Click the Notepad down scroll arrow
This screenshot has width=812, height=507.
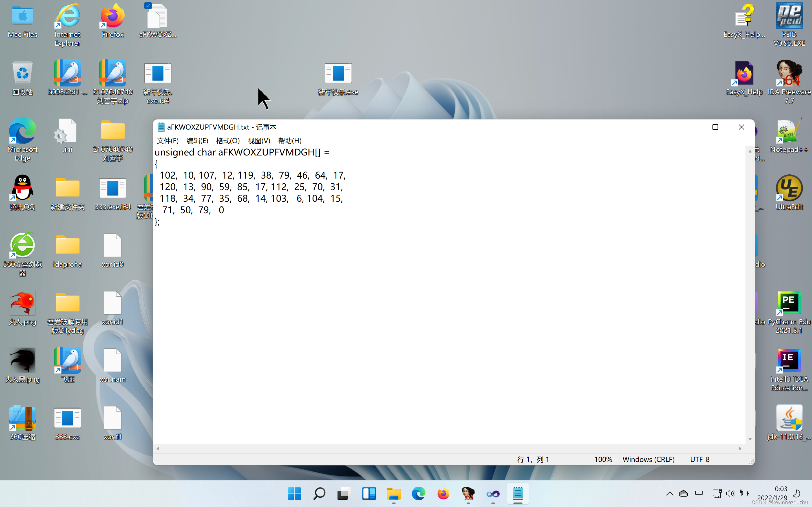point(750,439)
